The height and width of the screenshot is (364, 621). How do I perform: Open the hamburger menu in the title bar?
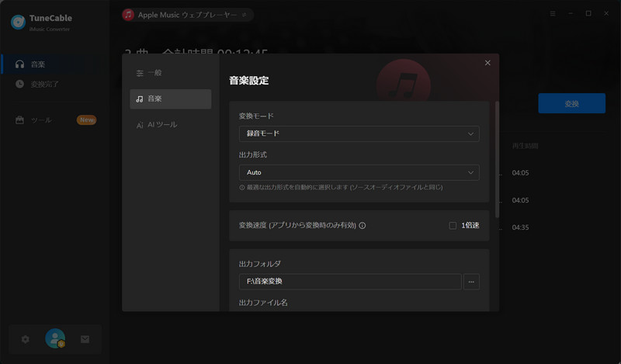click(x=553, y=14)
